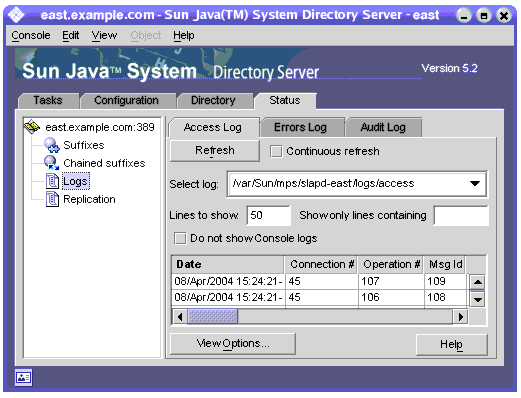Click the window menu icon in title bar
Image resolution: width=521 pixels, height=398 pixels.
click(15, 15)
